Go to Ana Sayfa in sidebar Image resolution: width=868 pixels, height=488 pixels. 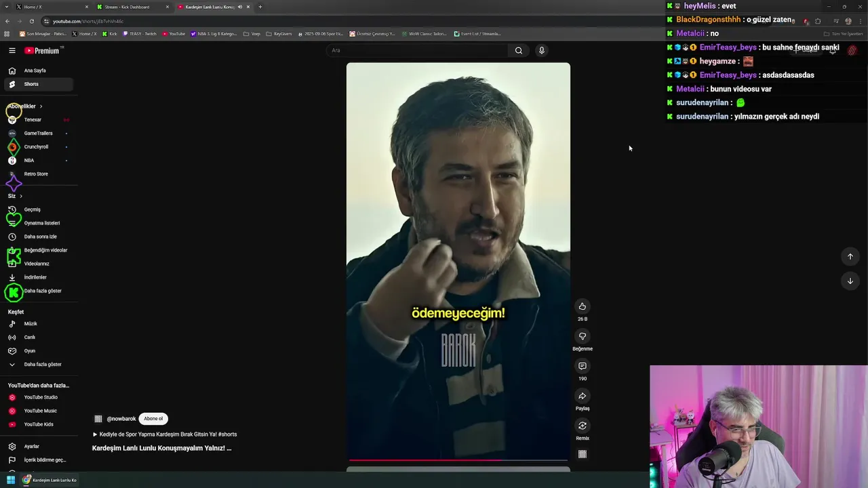pos(38,70)
